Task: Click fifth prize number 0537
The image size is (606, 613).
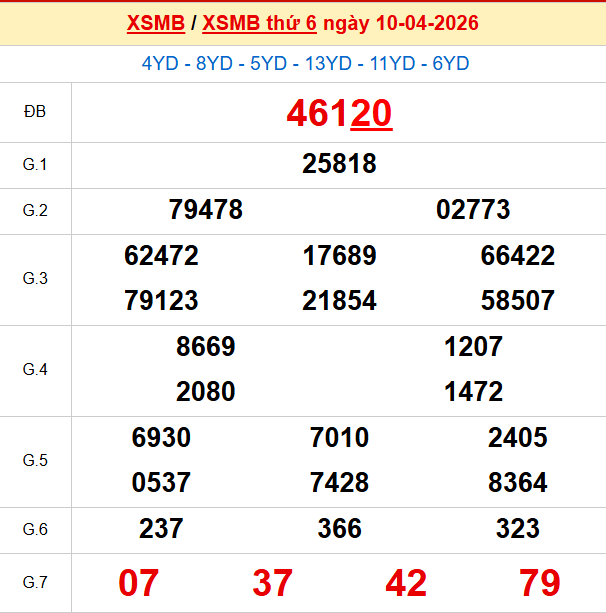Action: point(161,482)
